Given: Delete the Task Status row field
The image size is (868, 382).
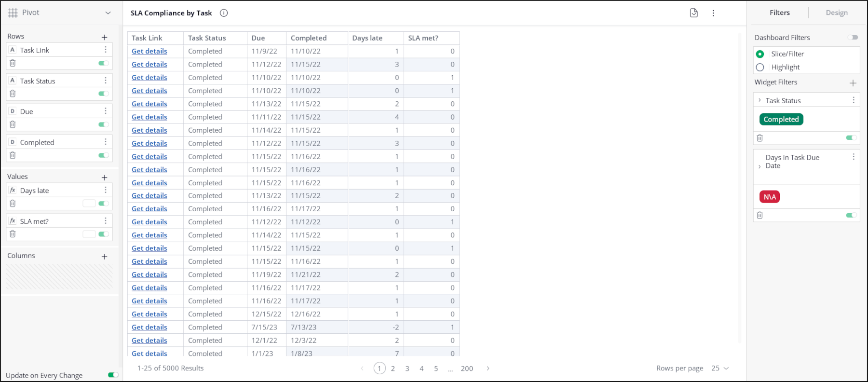Looking at the screenshot, I should point(13,94).
